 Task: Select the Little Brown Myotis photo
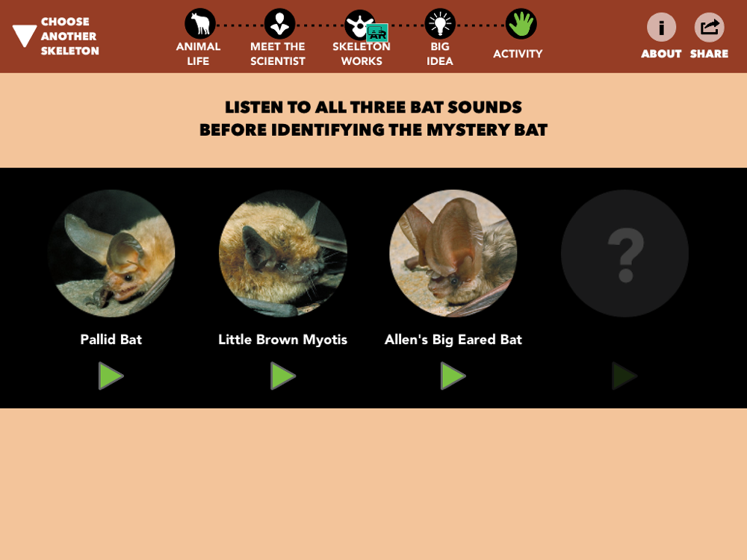[x=283, y=253]
